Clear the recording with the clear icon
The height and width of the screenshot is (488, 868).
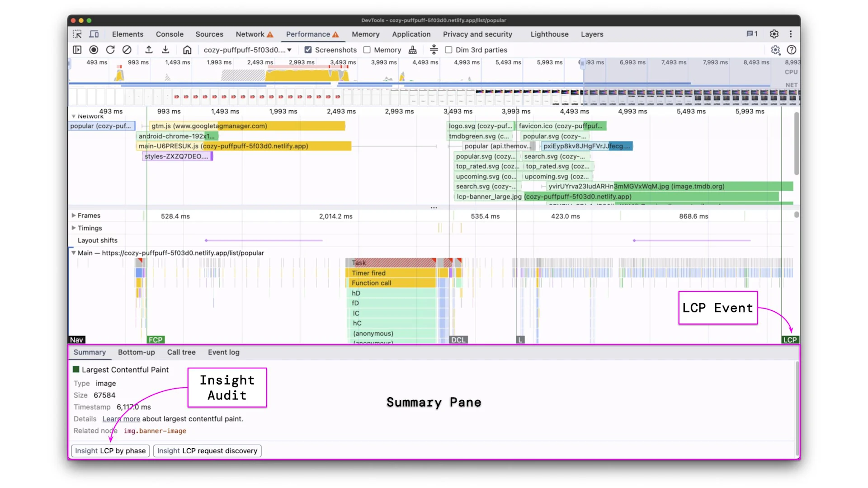pyautogui.click(x=127, y=50)
